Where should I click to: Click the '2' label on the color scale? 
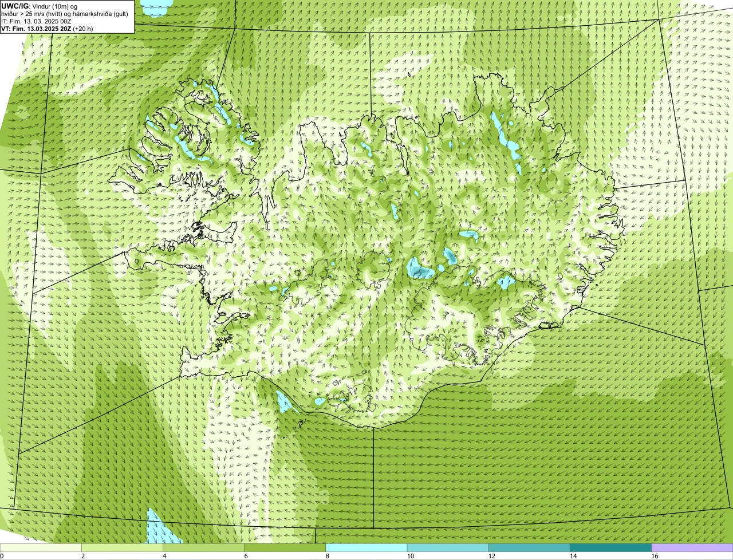[x=83, y=556]
